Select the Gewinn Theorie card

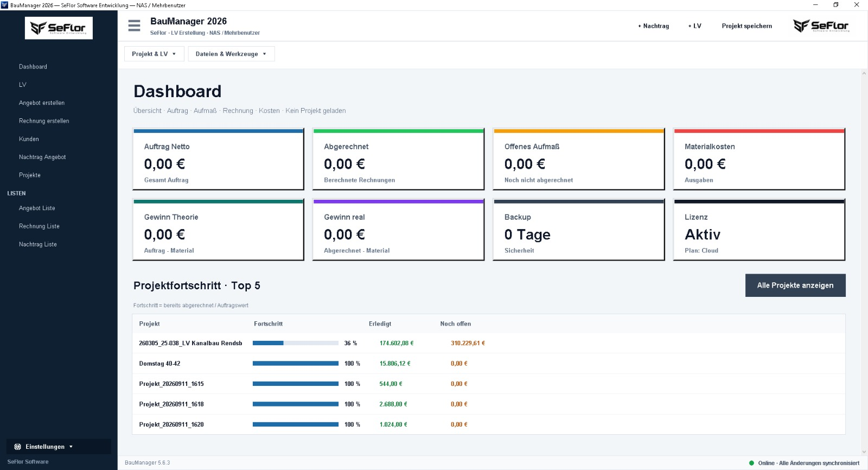point(218,230)
